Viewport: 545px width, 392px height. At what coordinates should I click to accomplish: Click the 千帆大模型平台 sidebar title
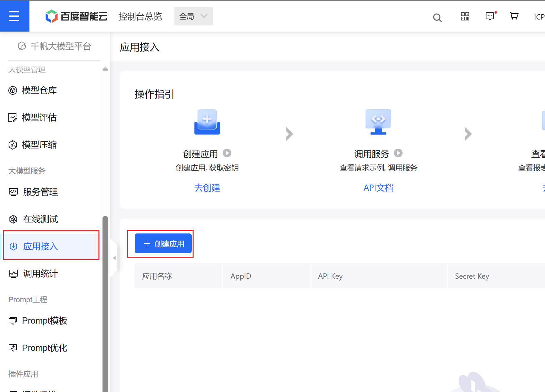pyautogui.click(x=61, y=46)
